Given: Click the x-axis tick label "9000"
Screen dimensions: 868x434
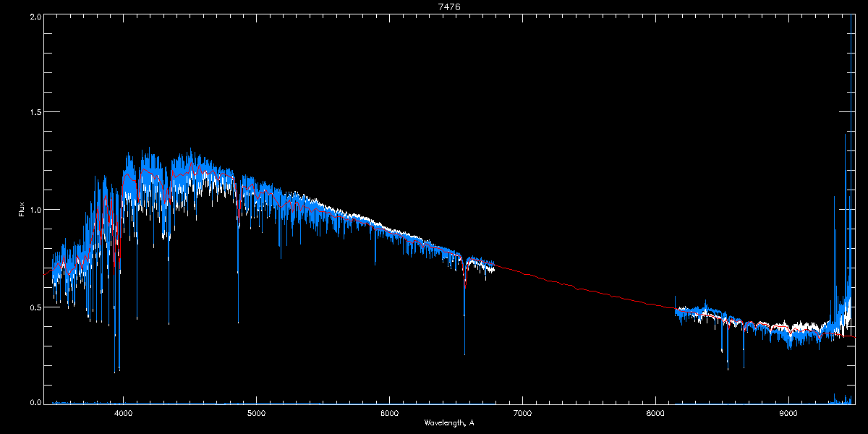Looking at the screenshot, I should tap(788, 413).
